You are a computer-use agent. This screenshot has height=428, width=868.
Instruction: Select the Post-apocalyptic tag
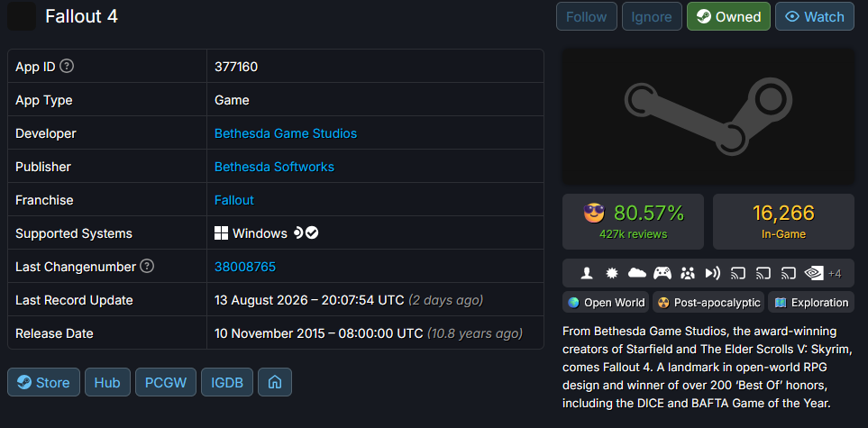[x=708, y=303]
